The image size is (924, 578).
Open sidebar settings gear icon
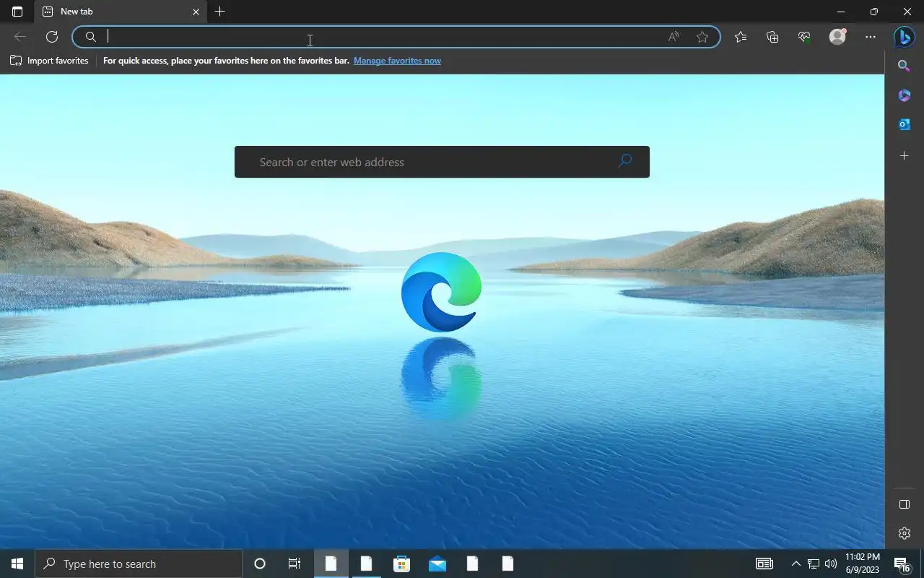[904, 533]
